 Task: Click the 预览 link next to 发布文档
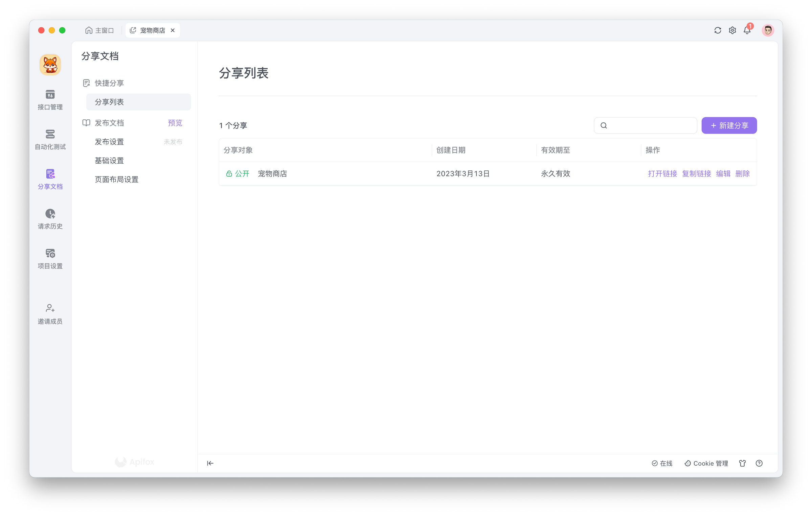(175, 123)
